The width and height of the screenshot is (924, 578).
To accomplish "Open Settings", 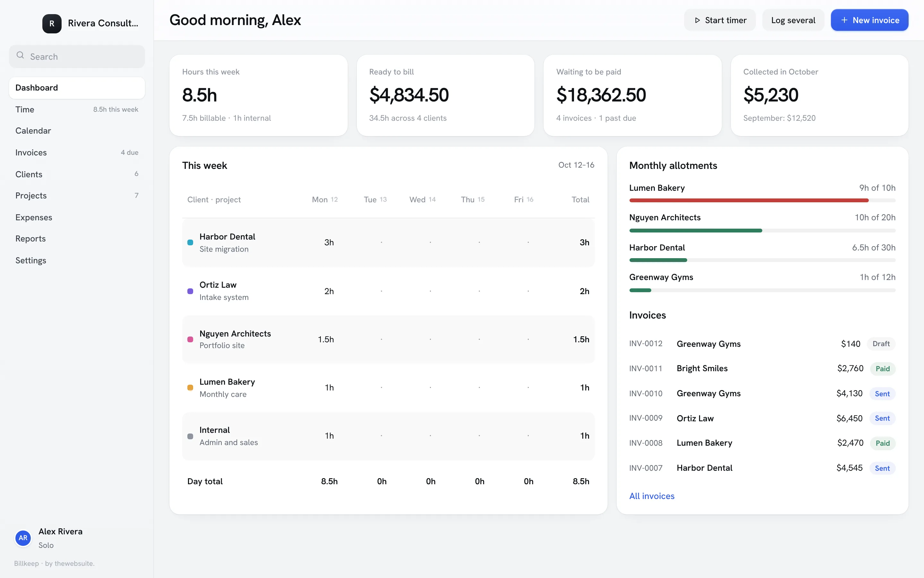I will click(x=77, y=260).
